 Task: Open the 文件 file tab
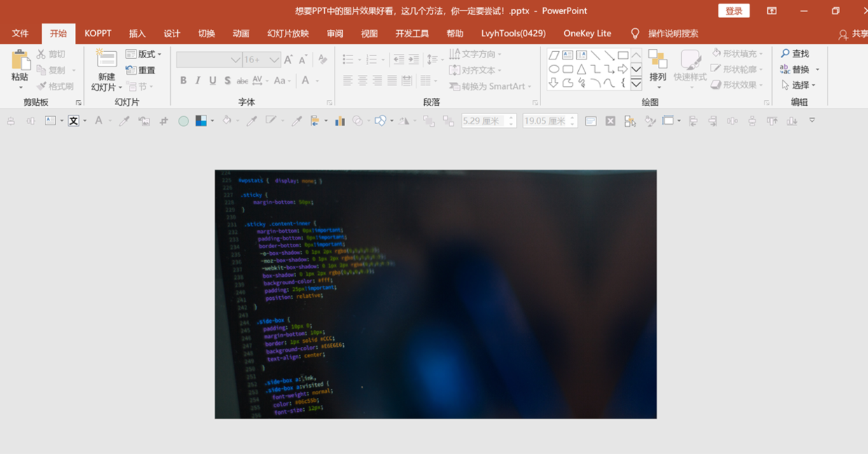tap(20, 34)
